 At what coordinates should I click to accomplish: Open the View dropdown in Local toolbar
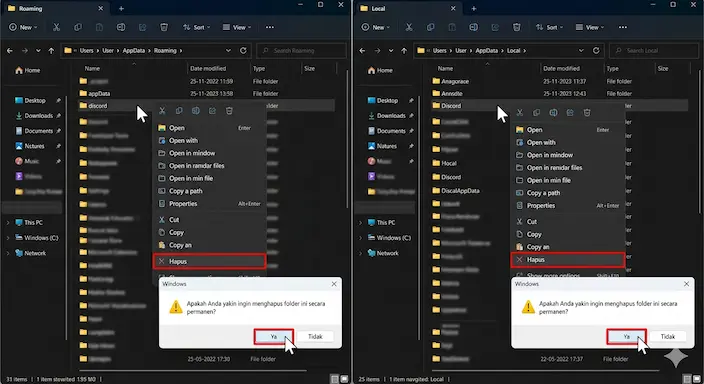[x=590, y=27]
